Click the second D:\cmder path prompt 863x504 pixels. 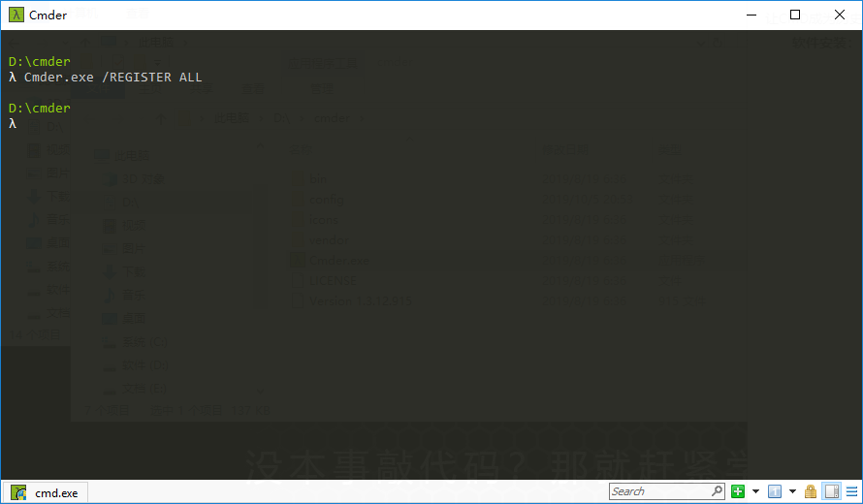[x=40, y=108]
